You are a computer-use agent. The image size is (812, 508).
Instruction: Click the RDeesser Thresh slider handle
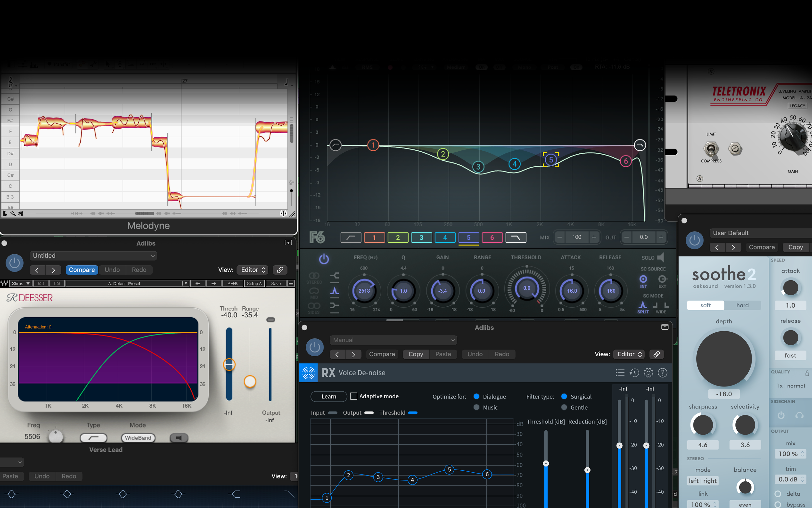click(x=229, y=364)
